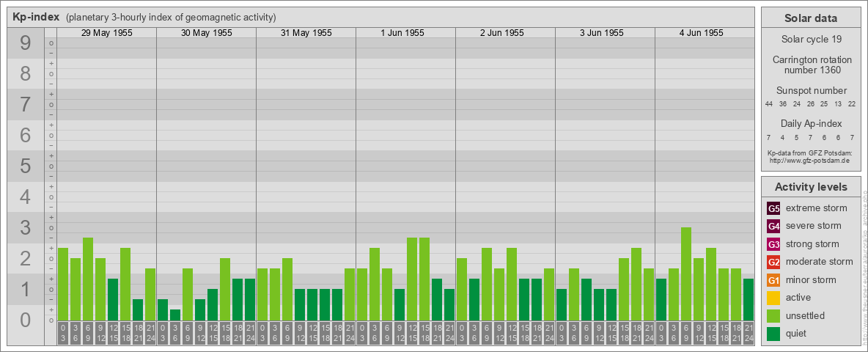Click the dark green quiet swatch

[773, 333]
